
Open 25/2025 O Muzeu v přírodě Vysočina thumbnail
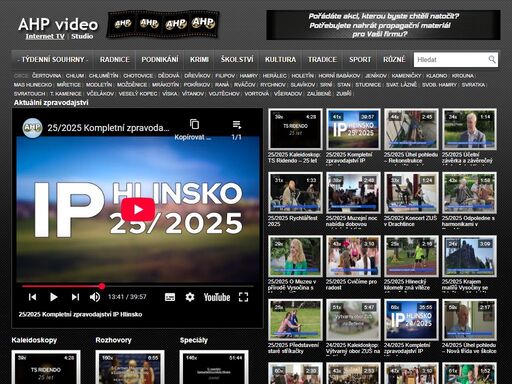click(x=295, y=256)
